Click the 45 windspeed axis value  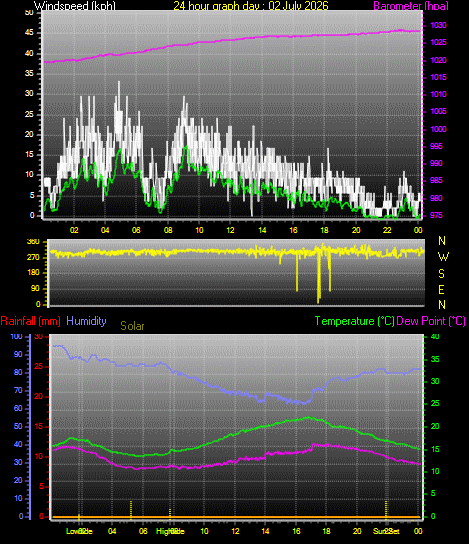click(29, 33)
